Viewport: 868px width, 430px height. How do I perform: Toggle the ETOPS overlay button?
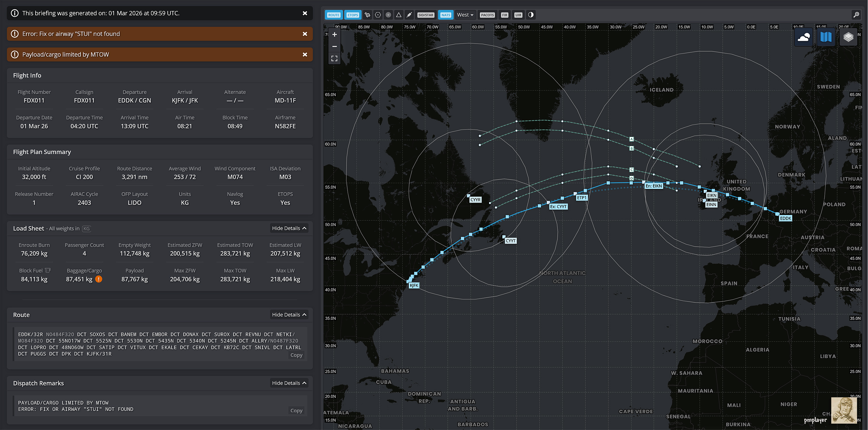[353, 15]
